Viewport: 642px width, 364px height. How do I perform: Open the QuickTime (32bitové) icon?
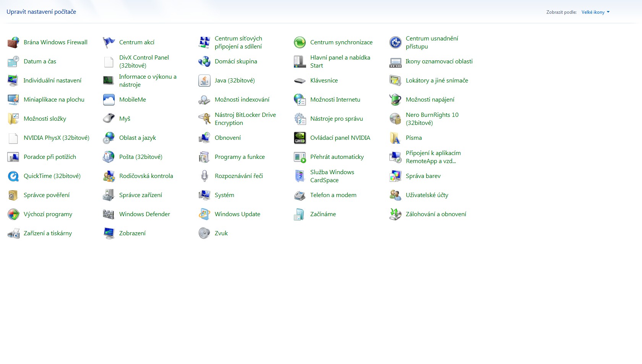tap(13, 176)
